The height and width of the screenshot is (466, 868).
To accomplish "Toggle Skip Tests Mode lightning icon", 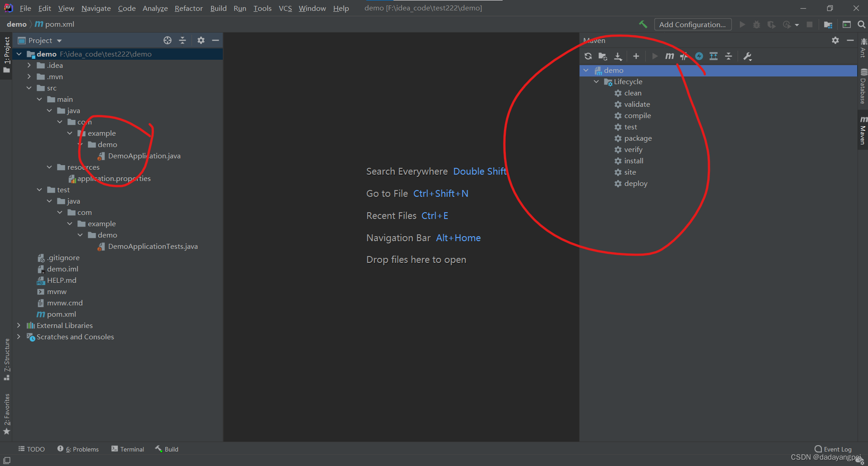I will (x=699, y=56).
